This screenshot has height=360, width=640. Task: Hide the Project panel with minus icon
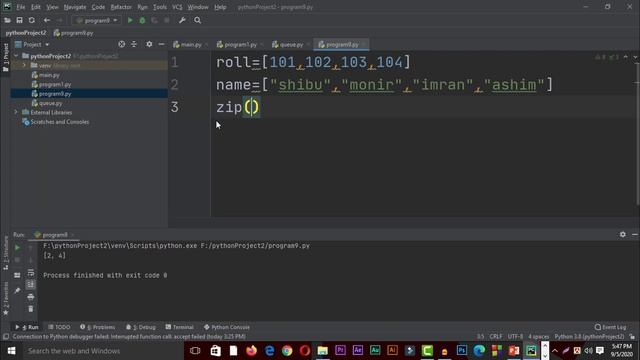click(161, 44)
